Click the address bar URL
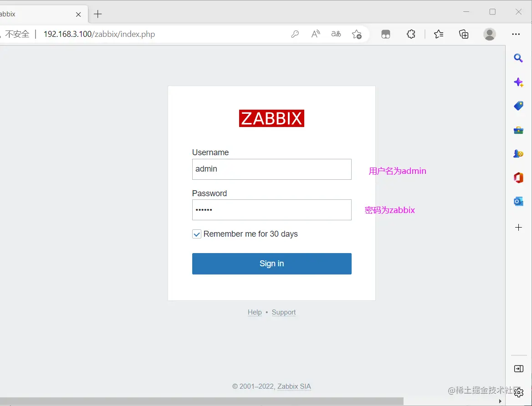The image size is (532, 406). point(99,34)
